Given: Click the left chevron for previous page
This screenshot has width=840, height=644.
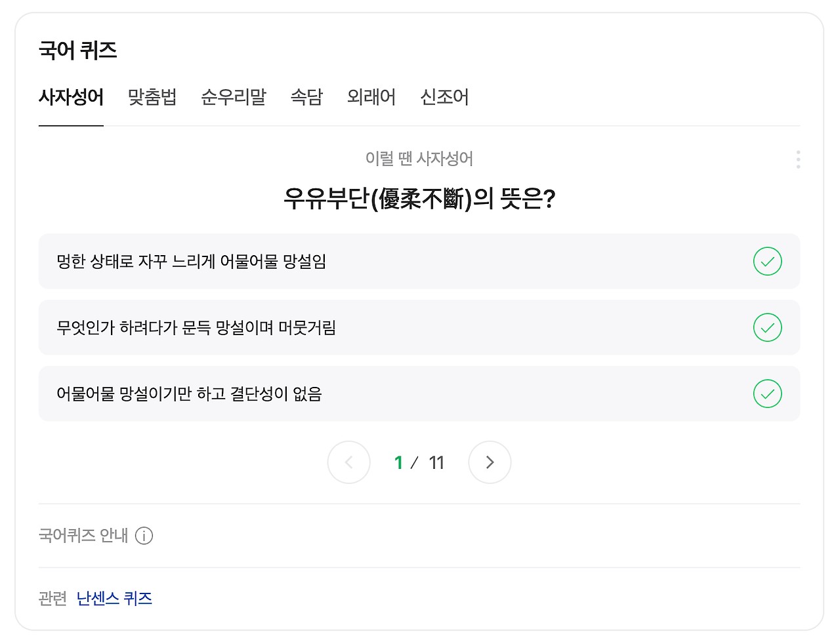Looking at the screenshot, I should point(349,462).
